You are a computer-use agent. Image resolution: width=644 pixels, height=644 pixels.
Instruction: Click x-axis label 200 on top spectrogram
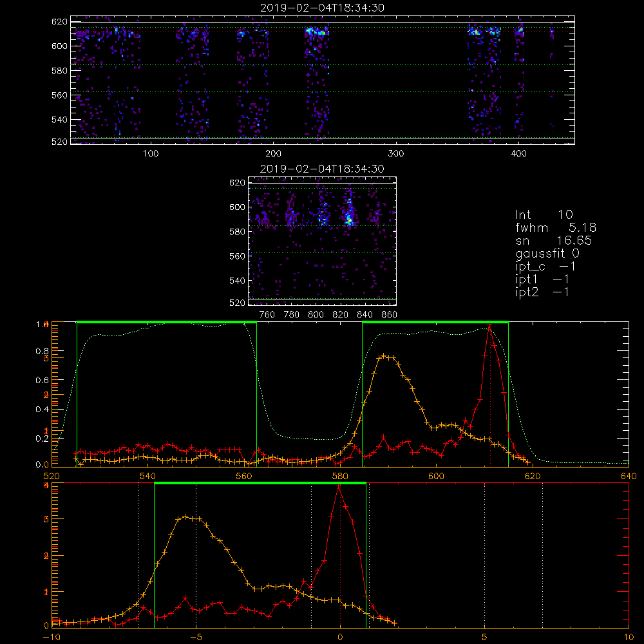[273, 154]
